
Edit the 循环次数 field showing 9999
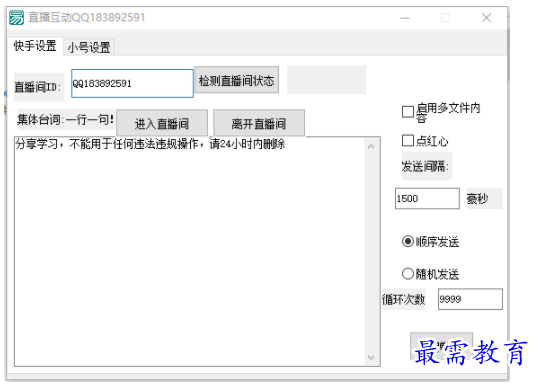470,299
